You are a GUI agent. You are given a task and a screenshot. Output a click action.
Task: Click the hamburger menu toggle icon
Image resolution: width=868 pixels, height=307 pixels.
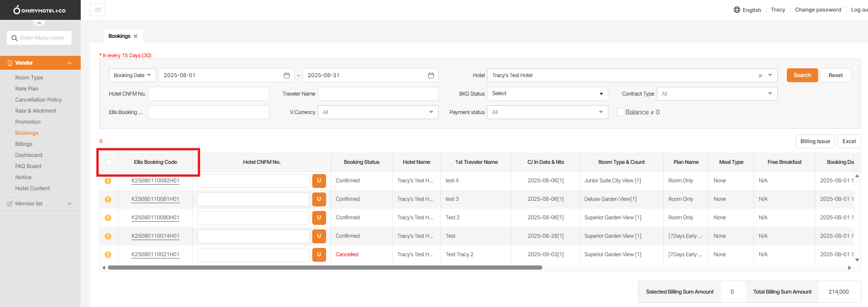tap(98, 10)
